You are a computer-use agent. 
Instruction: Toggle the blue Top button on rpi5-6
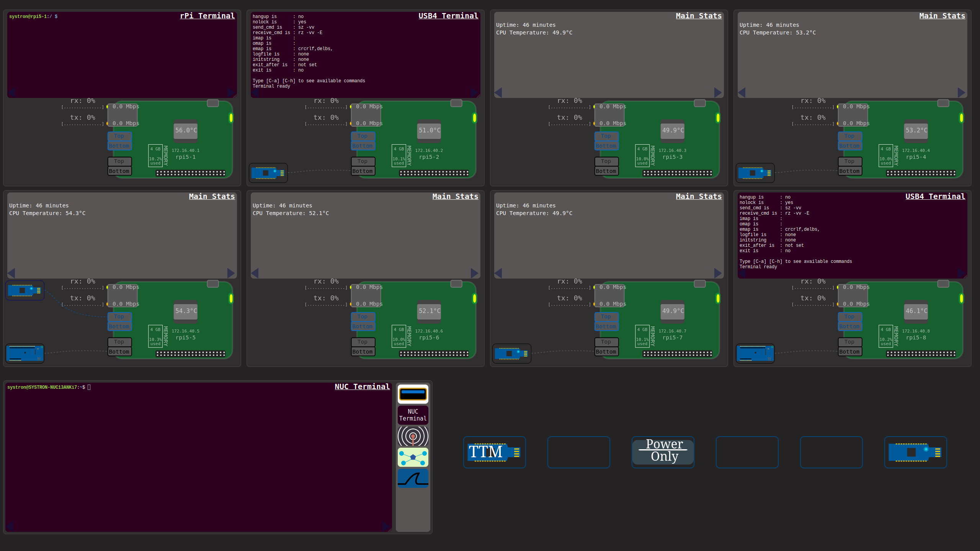363,317
